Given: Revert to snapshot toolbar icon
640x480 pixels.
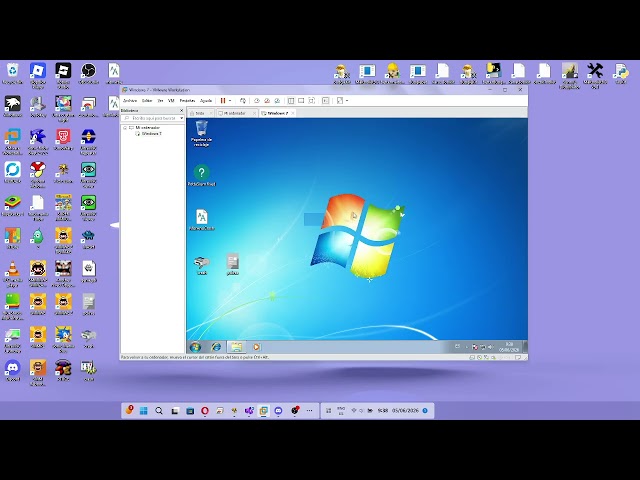Looking at the screenshot, I should pyautogui.click(x=267, y=100).
